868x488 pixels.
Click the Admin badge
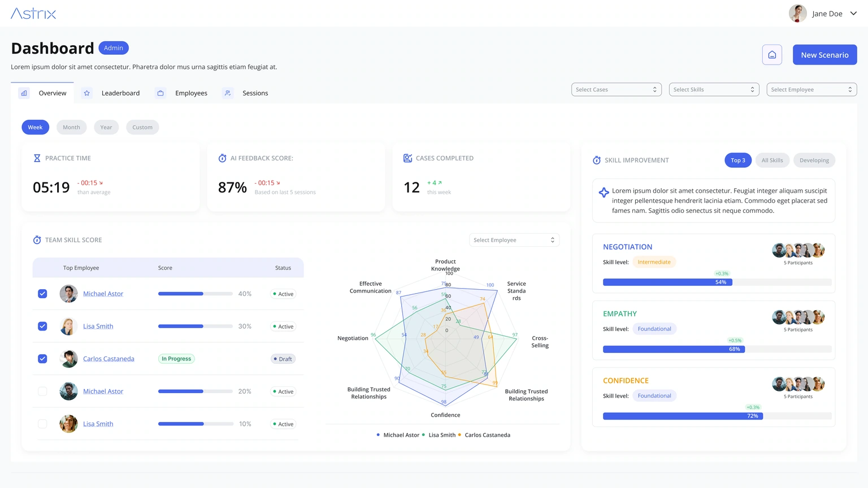114,48
